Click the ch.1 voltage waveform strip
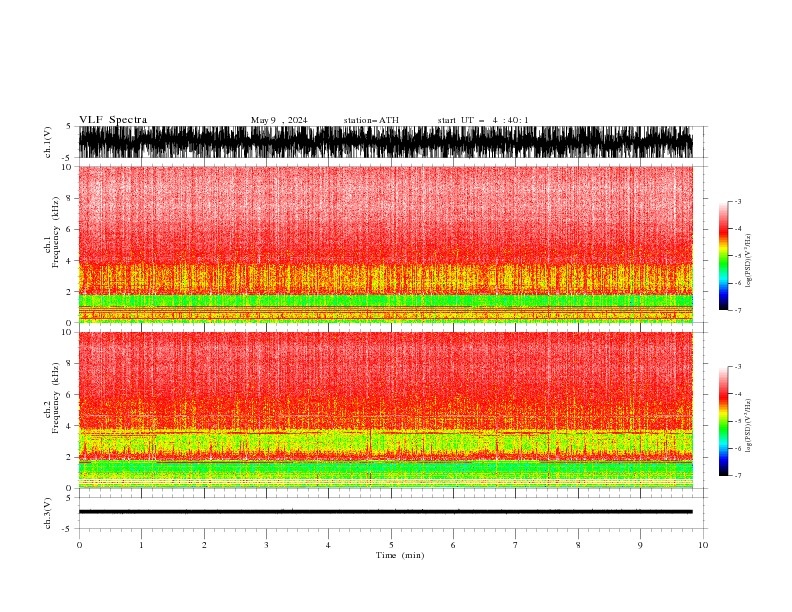Screen dimensions: 792x612 pyautogui.click(x=385, y=142)
